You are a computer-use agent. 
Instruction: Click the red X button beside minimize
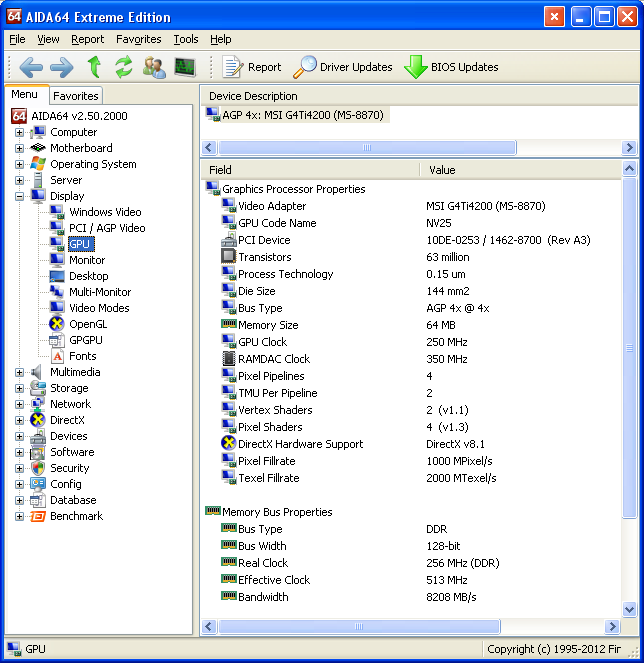click(x=554, y=17)
